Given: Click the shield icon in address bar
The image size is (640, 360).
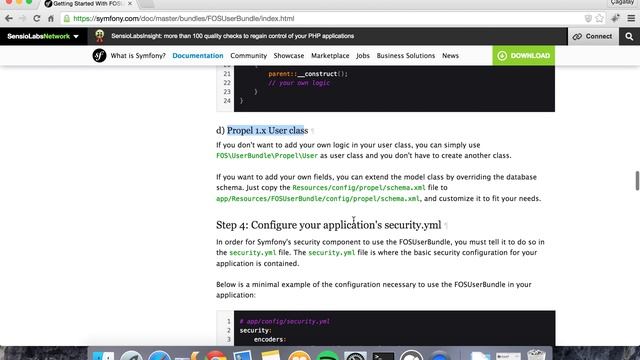Looking at the screenshot, I should [588, 18].
